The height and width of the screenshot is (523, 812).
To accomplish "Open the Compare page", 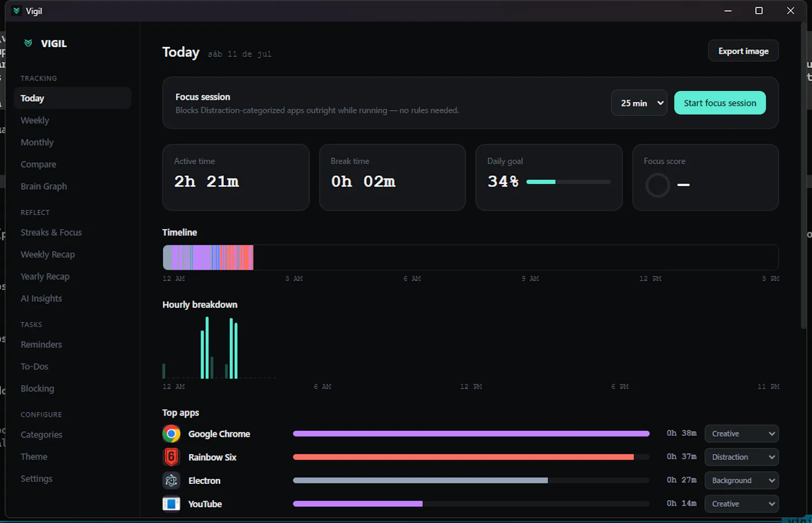I will [73, 164].
